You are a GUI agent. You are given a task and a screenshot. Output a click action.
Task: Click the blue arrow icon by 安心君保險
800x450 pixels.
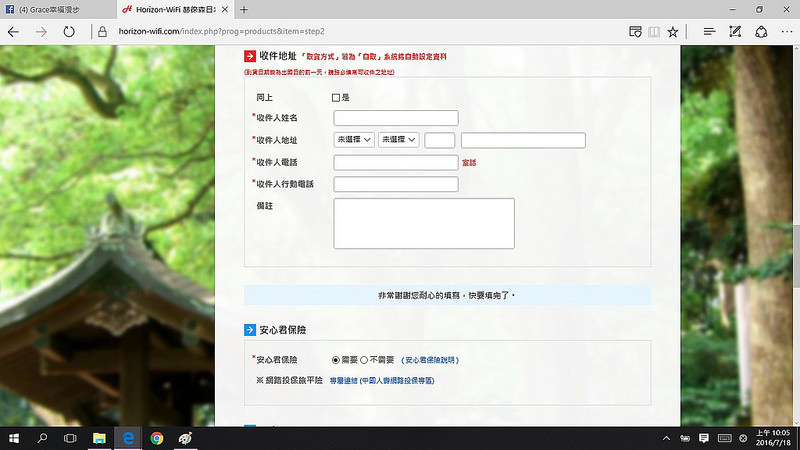pyautogui.click(x=250, y=330)
